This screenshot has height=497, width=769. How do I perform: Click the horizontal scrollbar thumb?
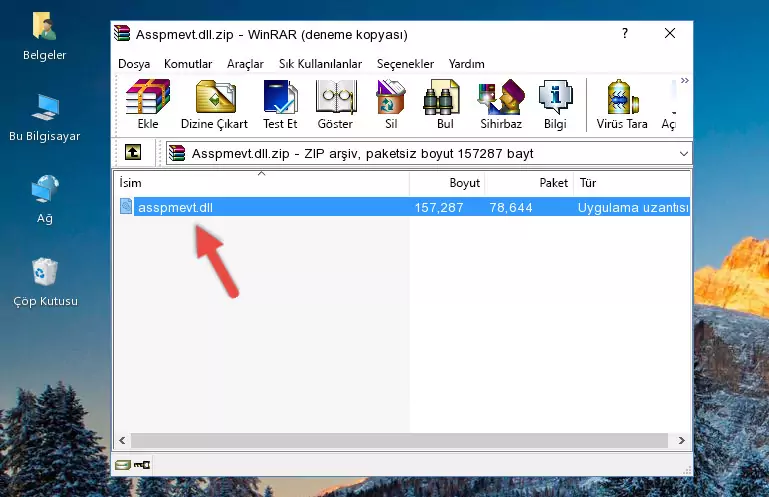(399, 440)
